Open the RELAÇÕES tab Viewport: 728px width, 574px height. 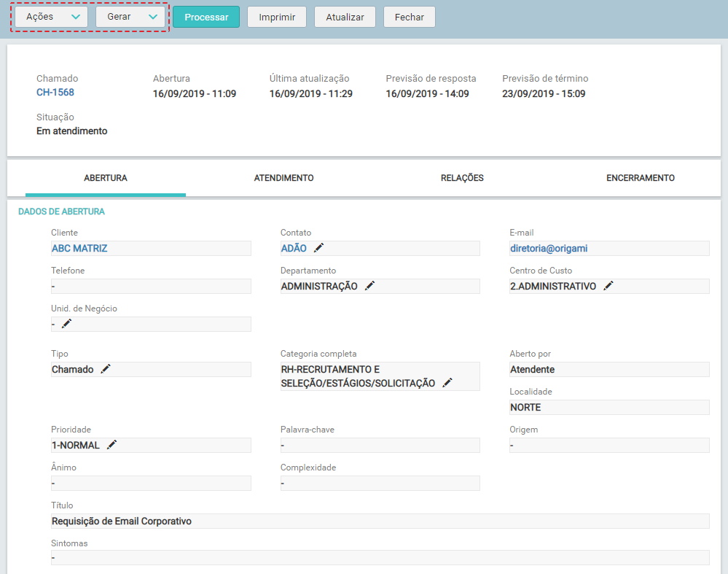coord(462,178)
